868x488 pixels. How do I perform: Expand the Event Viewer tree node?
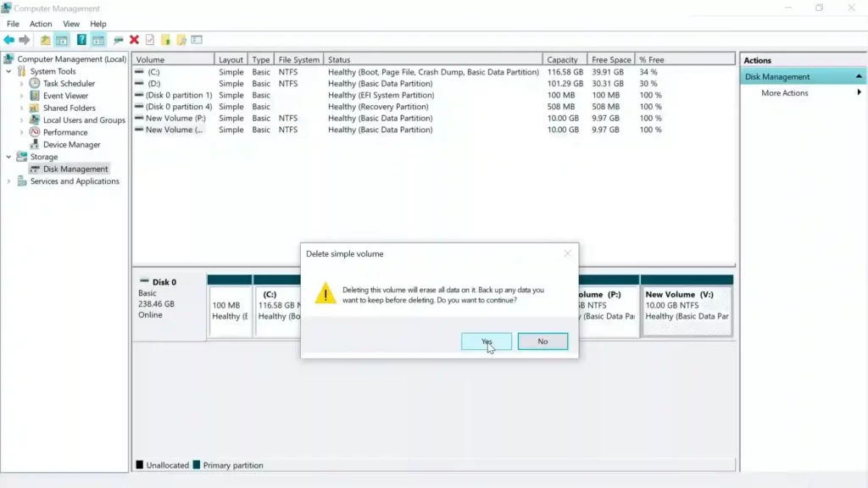(x=21, y=96)
